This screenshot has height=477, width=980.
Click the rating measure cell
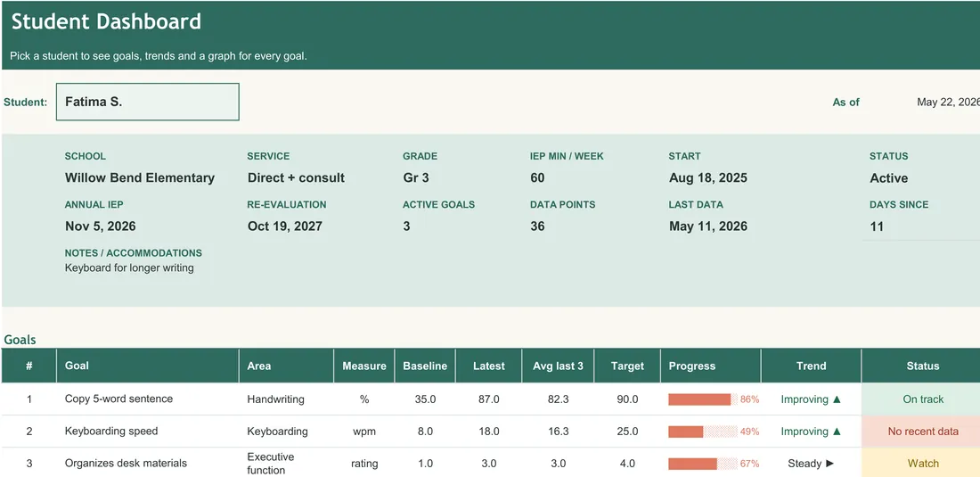364,464
